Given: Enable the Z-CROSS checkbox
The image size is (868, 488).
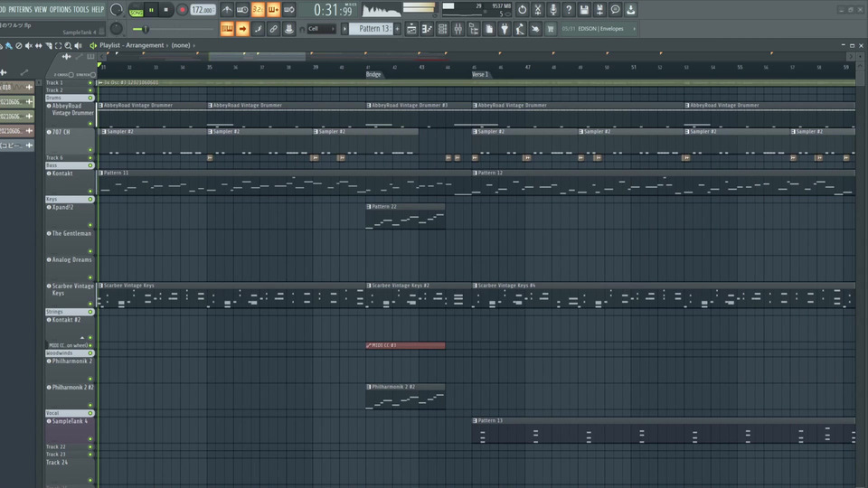Looking at the screenshot, I should pyautogui.click(x=71, y=75).
